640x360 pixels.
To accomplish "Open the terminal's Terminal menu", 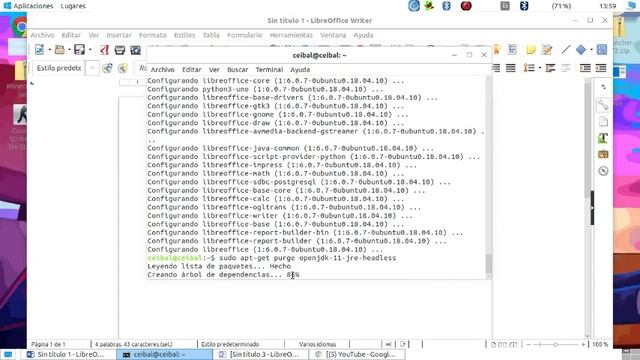I will pos(269,70).
